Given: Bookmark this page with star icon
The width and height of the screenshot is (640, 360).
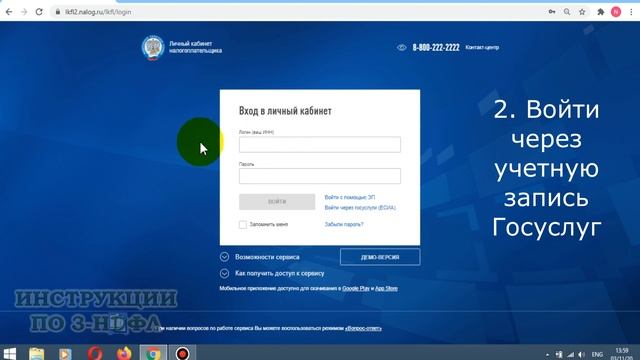Looking at the screenshot, I should (x=582, y=12).
